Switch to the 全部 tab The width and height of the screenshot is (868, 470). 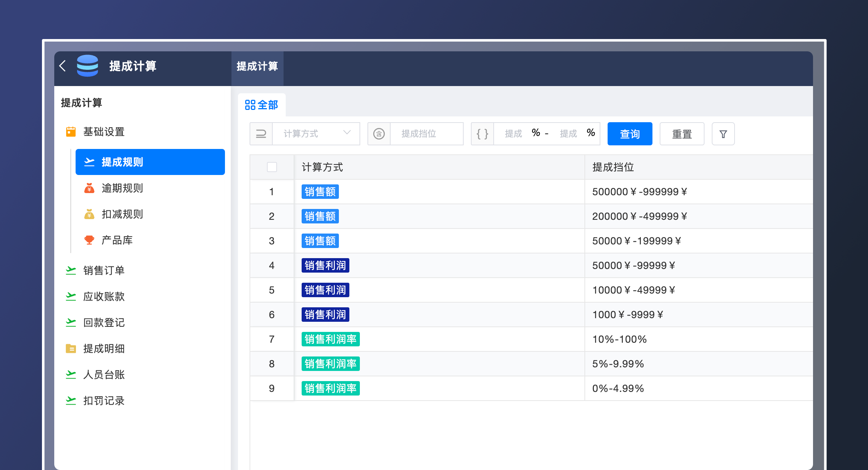click(x=261, y=105)
